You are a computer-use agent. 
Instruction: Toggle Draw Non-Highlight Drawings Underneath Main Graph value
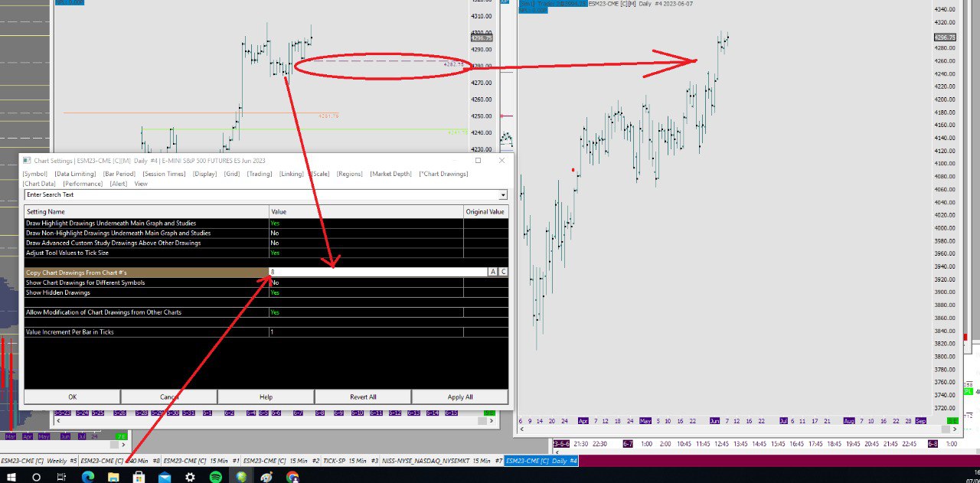[366, 233]
